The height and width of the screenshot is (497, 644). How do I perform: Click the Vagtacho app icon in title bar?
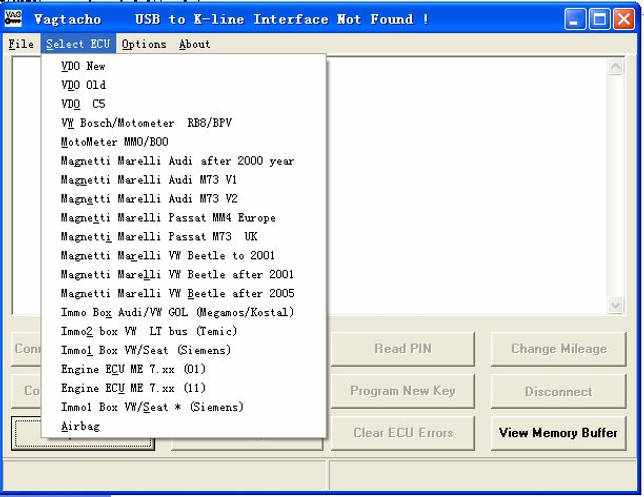pyautogui.click(x=13, y=18)
